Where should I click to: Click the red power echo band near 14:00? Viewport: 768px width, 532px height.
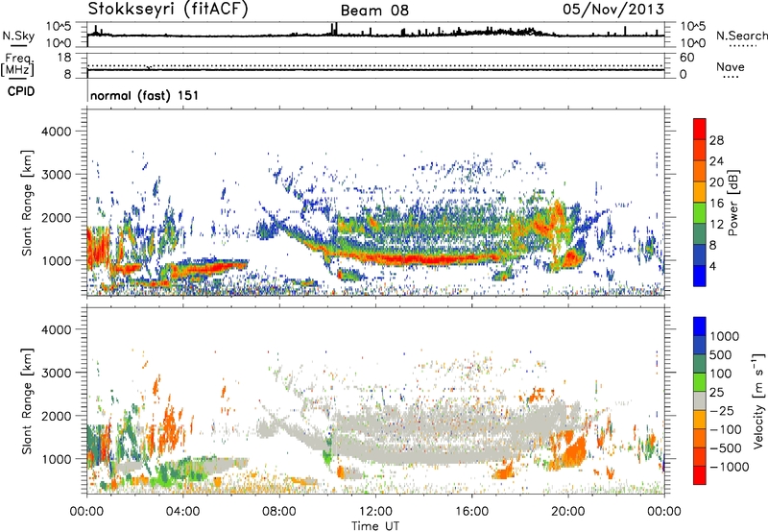pos(423,259)
